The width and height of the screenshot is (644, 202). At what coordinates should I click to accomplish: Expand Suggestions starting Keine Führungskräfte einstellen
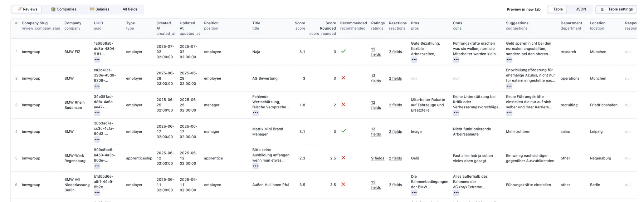tap(509, 113)
